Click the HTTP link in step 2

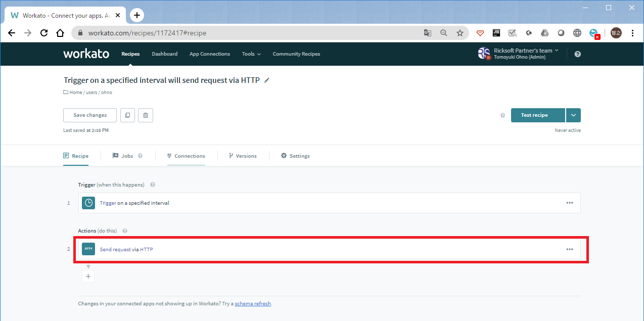[x=147, y=249]
